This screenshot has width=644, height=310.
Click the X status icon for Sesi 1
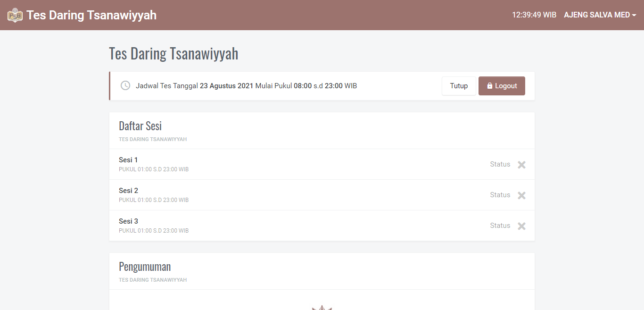521,165
